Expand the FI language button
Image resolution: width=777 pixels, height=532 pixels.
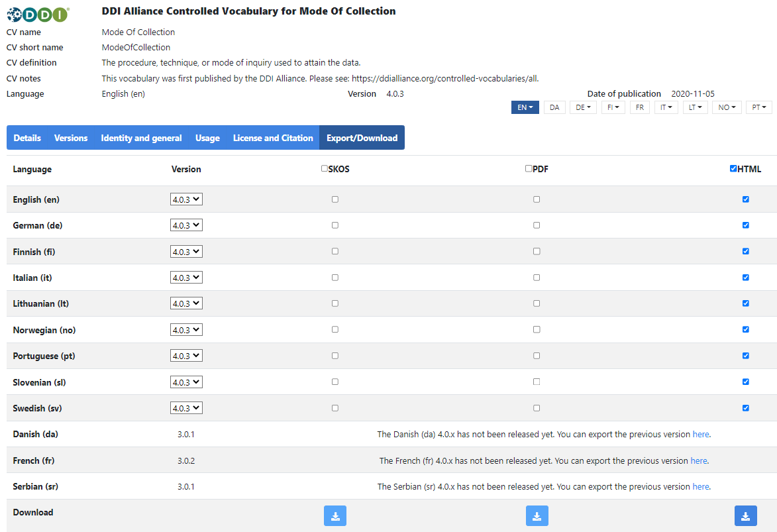[613, 107]
